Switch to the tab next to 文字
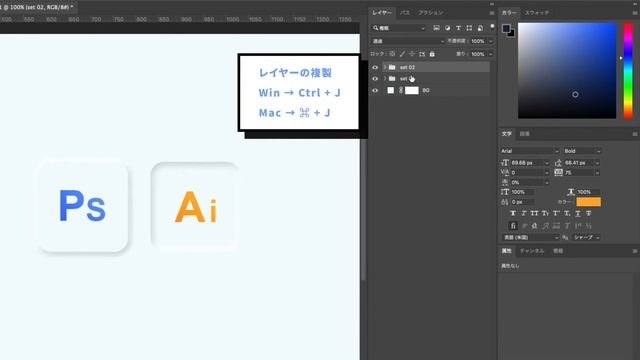 point(524,134)
